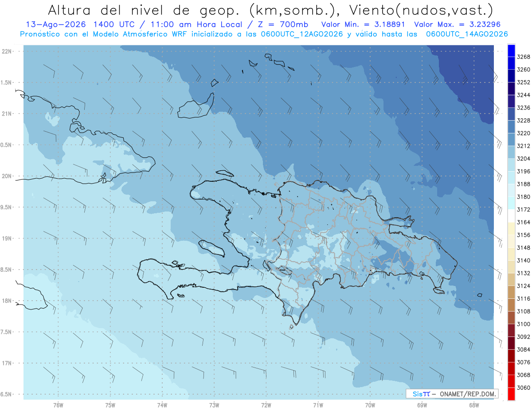Click the '3100' colorbar label
Screen dimensions: 532x411
coord(524,324)
